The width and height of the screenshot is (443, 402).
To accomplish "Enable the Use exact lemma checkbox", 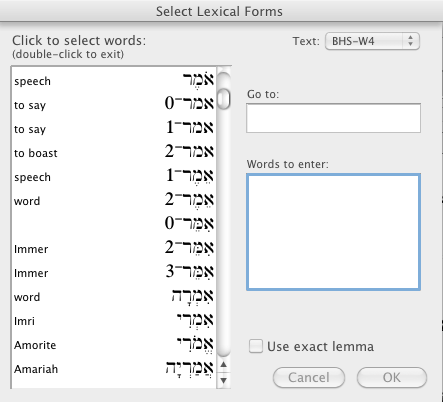I will tap(256, 346).
